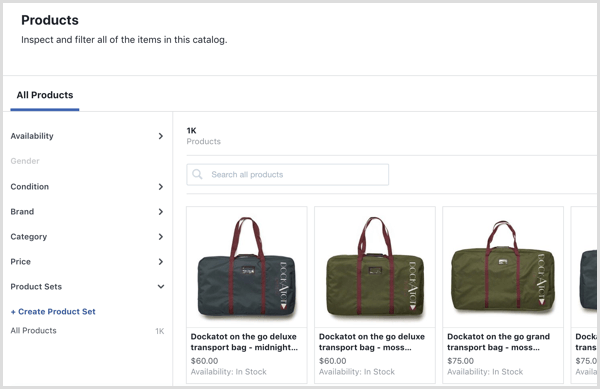Click the Create Product Set link

tap(53, 312)
